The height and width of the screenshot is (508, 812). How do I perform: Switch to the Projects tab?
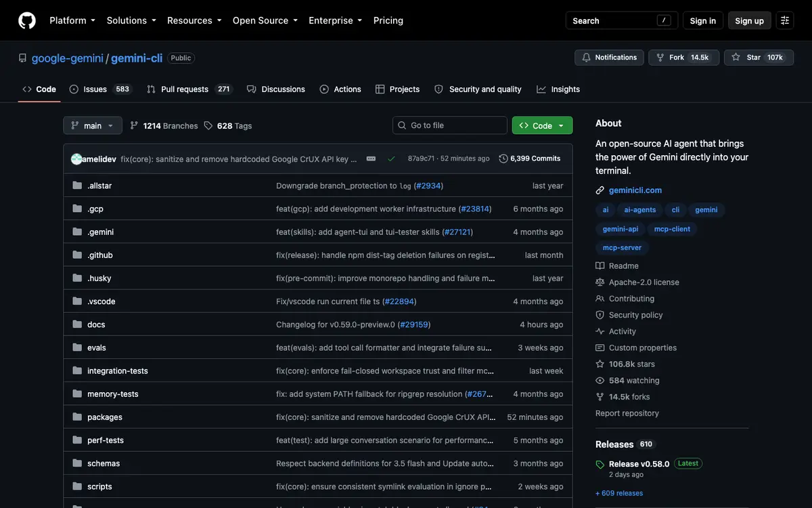coord(398,89)
